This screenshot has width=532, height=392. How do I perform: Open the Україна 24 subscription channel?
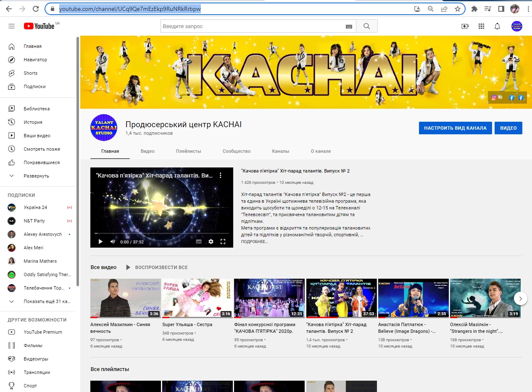(x=38, y=207)
